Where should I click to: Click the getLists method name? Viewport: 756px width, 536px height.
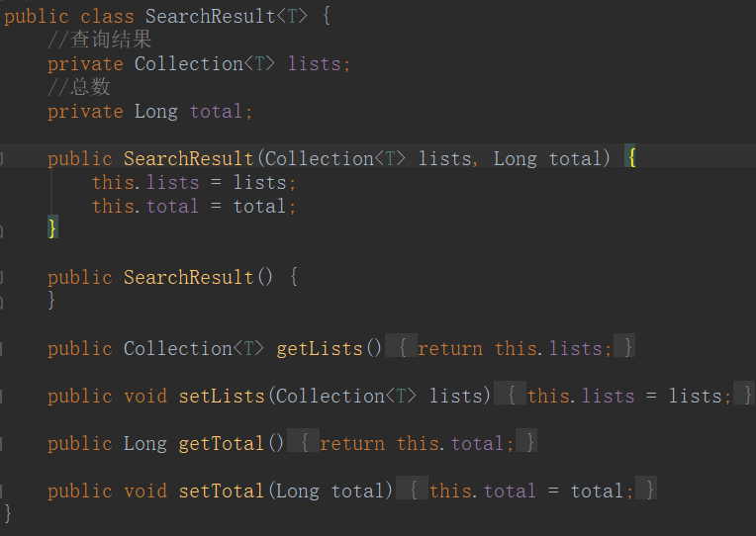coord(322,348)
